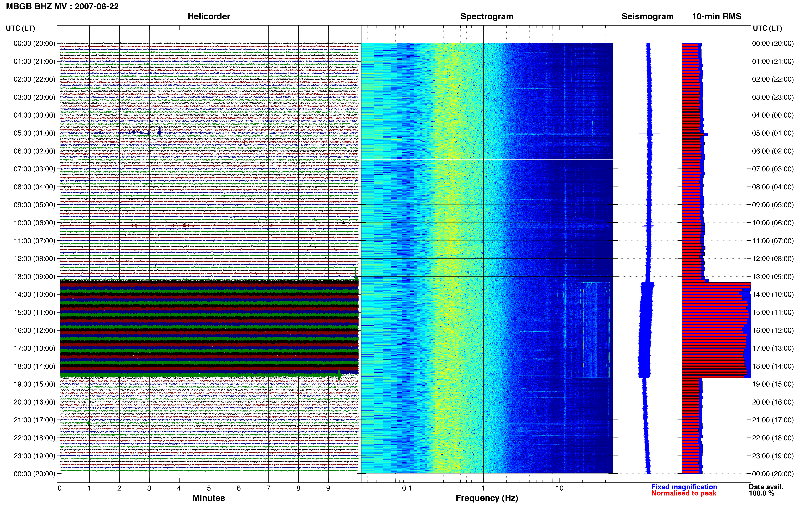Click the minute 9 tick label on helicorder axis
Viewport: 812px width, 508px height.
pos(328,488)
